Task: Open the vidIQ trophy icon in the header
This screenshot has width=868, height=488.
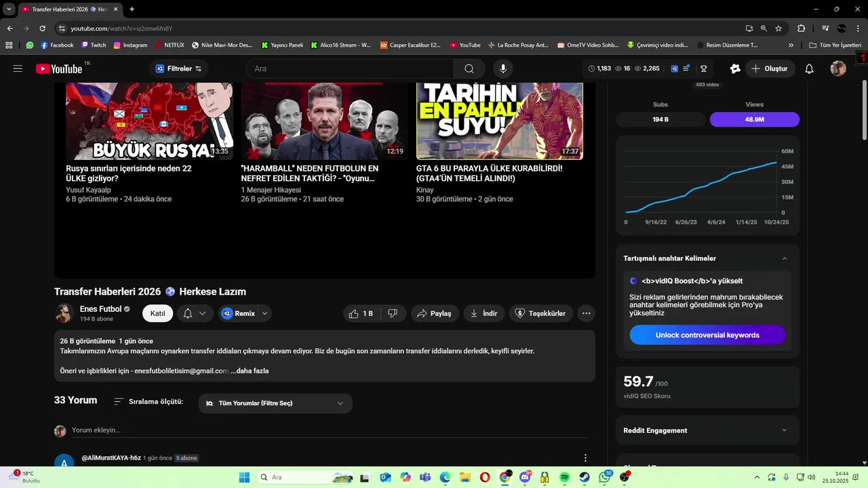Action: 704,68
